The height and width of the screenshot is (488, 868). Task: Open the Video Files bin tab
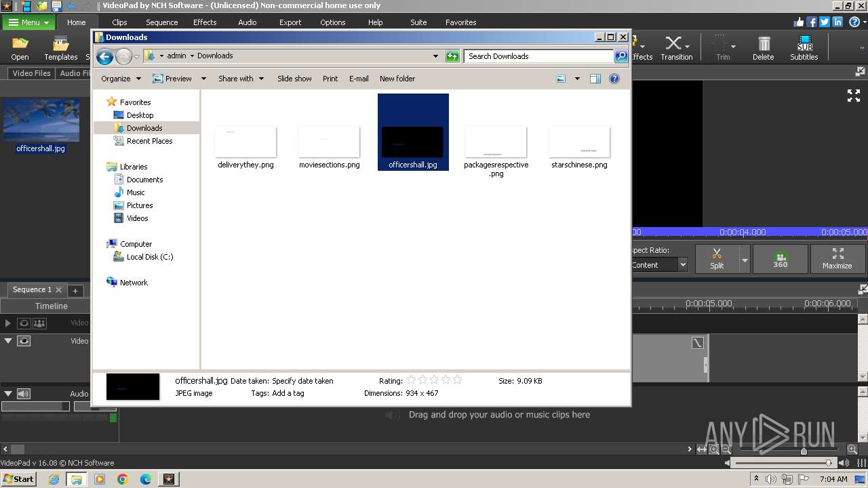click(x=32, y=73)
